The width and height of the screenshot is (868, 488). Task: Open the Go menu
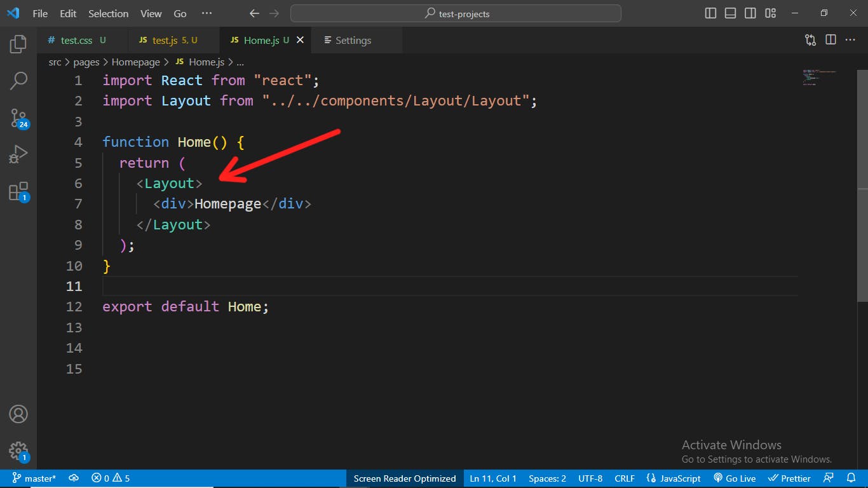180,13
